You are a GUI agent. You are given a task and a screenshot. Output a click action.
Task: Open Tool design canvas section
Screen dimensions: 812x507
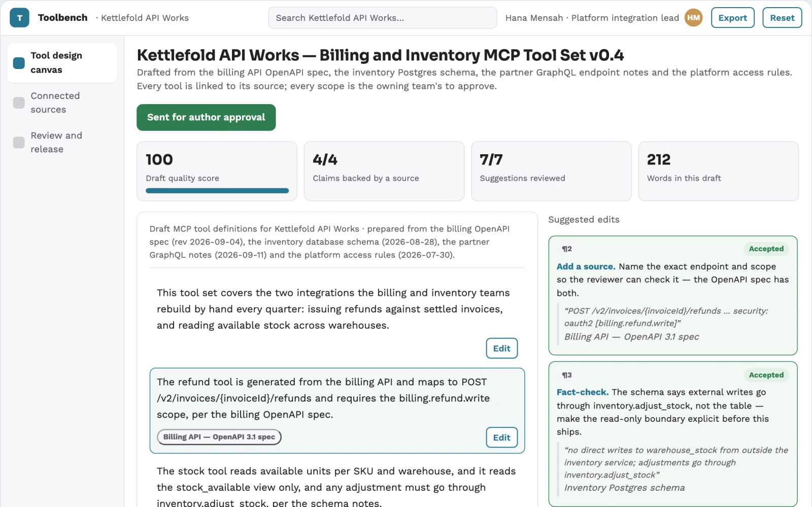62,63
